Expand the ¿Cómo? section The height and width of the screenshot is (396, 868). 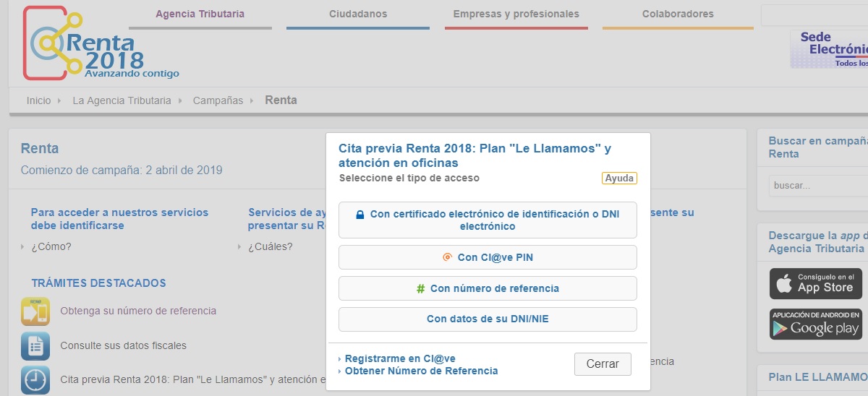pos(51,246)
